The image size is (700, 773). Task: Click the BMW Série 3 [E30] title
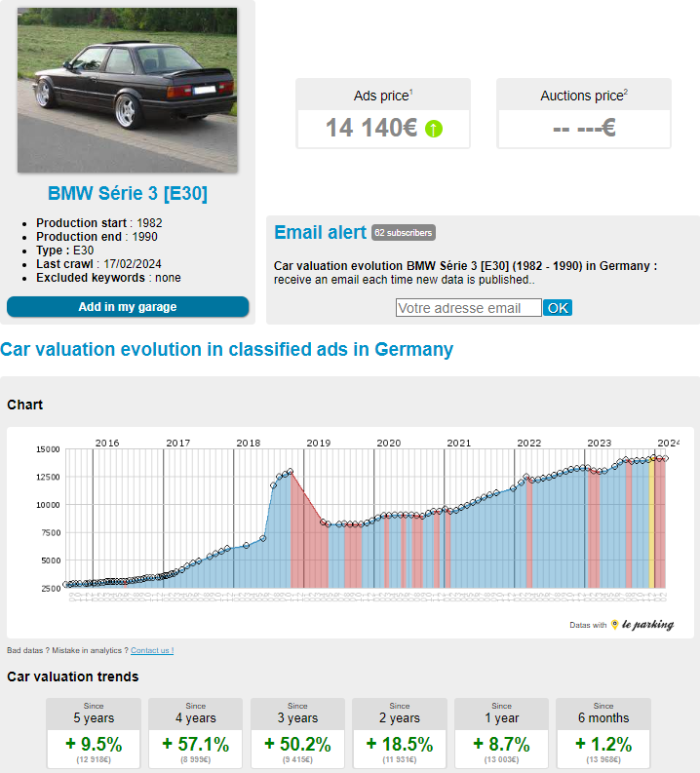127,193
